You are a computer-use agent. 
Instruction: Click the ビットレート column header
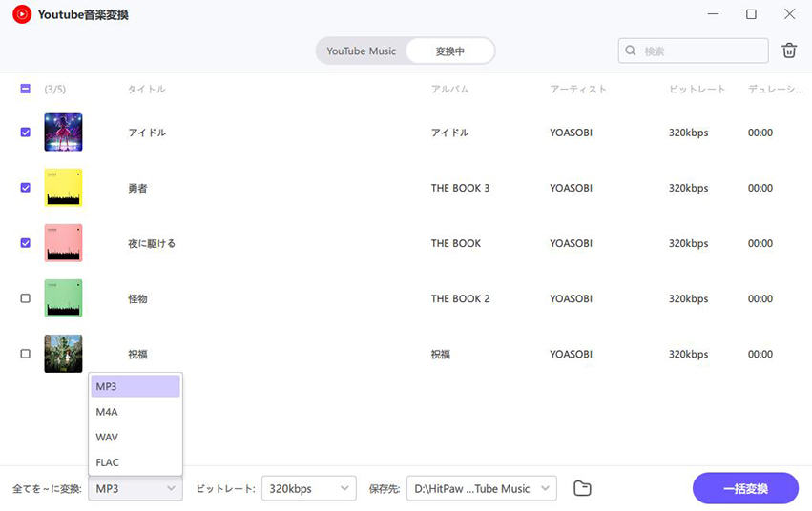click(x=697, y=89)
